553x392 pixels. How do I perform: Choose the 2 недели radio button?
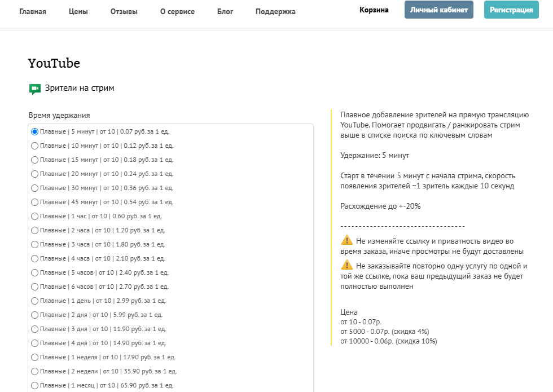[34, 371]
